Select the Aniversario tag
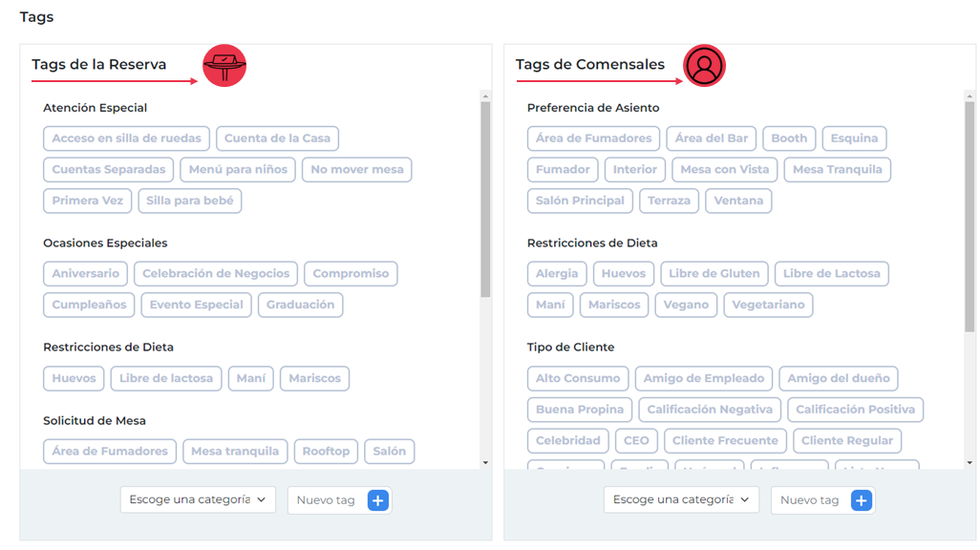The image size is (980, 550). tap(86, 274)
